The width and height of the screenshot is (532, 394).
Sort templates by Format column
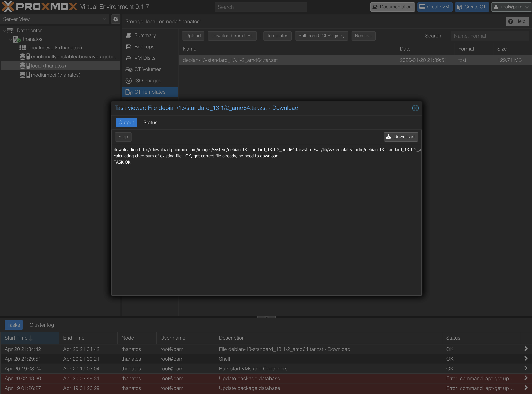[x=473, y=49]
